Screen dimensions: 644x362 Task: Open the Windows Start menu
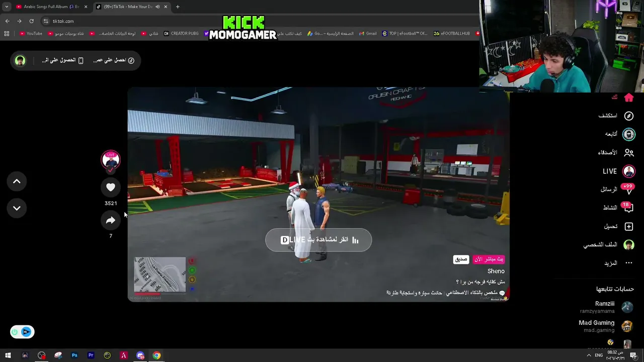coord(8,355)
